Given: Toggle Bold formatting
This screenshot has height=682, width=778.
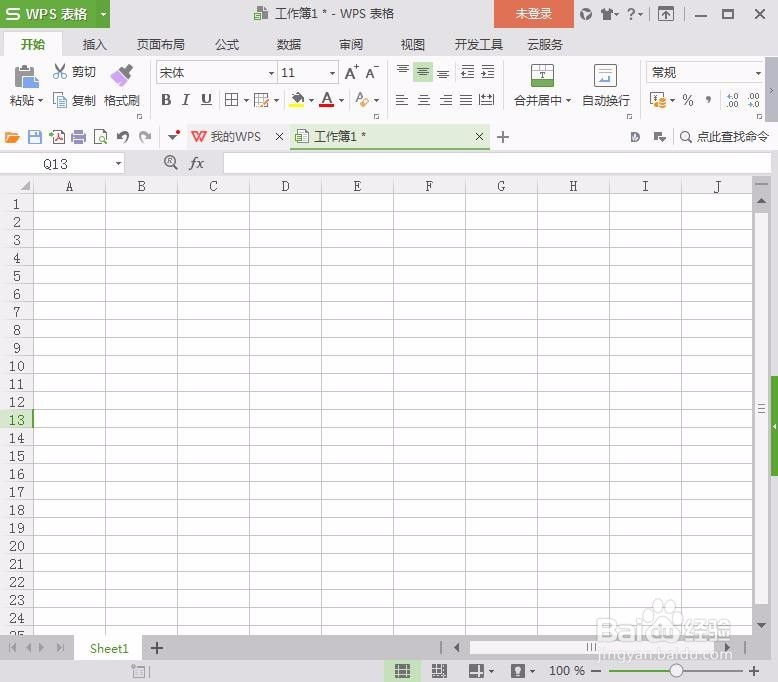Looking at the screenshot, I should pyautogui.click(x=166, y=100).
